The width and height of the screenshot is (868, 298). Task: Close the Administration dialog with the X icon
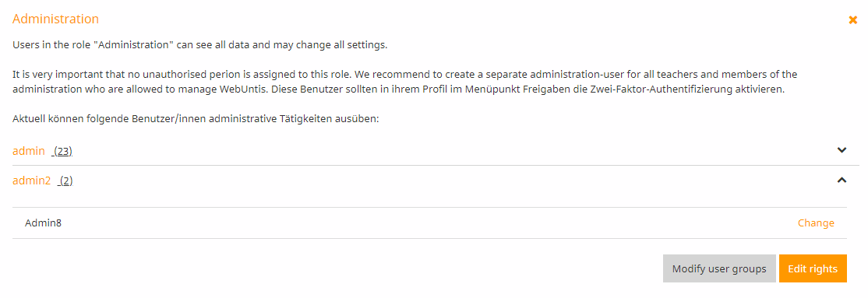tap(852, 20)
